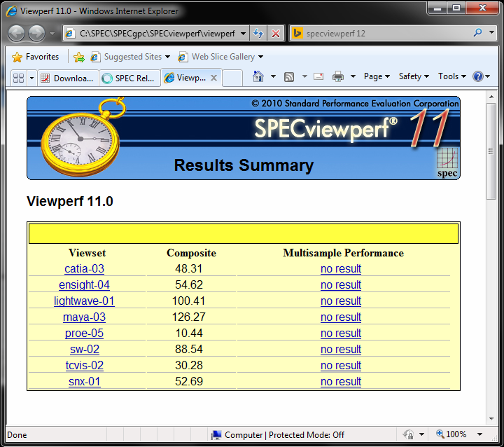Expand the address bar history dropdown
The height and width of the screenshot is (447, 504).
pos(244,33)
